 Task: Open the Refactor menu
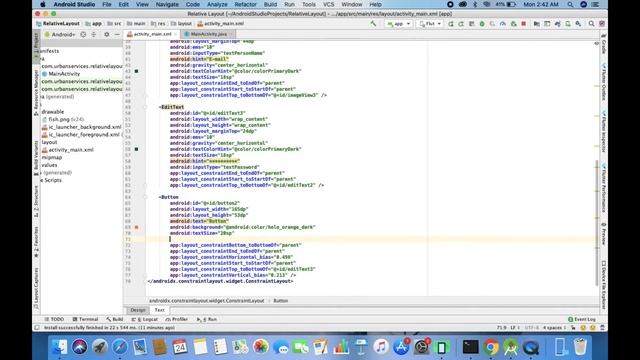point(245,4)
